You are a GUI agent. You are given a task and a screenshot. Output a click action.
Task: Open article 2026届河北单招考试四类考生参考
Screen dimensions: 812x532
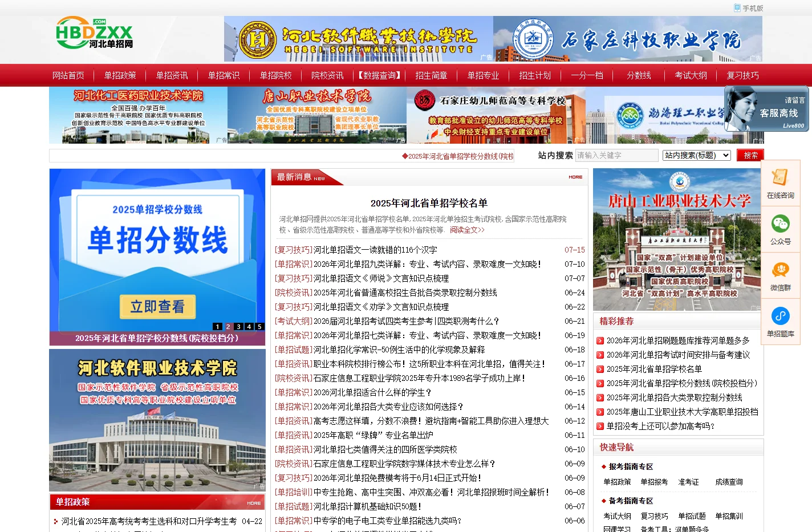(406, 321)
